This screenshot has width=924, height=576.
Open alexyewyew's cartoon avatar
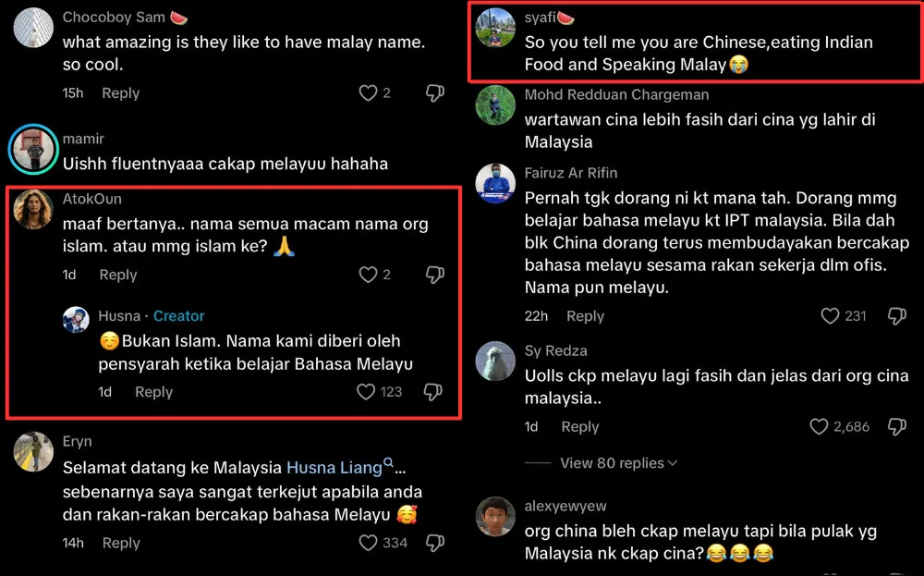(495, 517)
